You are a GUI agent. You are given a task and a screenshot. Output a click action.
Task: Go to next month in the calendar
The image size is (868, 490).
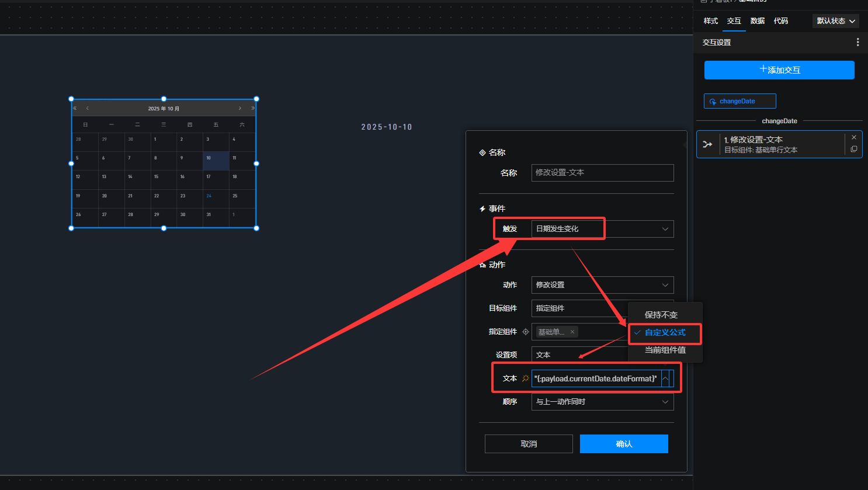[x=239, y=108]
